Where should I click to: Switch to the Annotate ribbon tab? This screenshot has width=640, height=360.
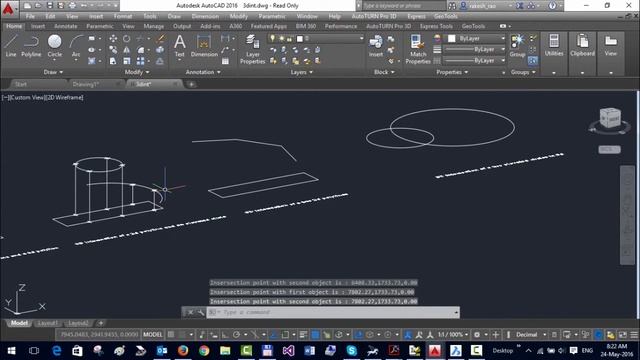pos(65,26)
